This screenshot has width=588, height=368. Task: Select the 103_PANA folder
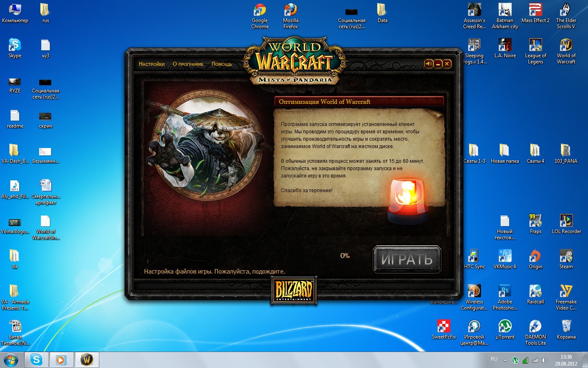point(566,154)
